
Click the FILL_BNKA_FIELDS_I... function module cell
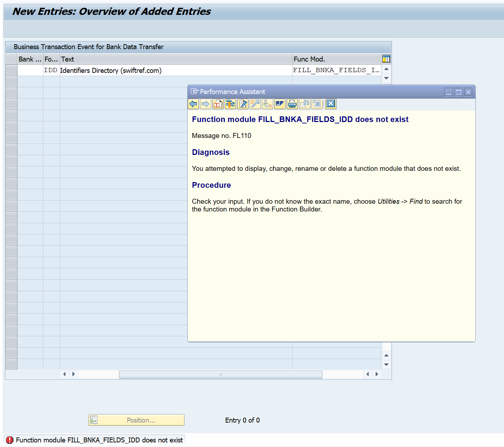point(337,70)
